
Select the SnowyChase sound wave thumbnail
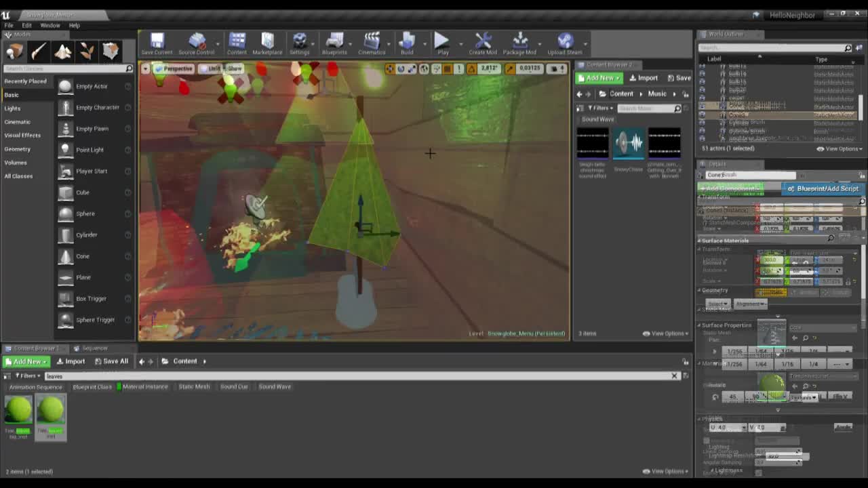coord(628,144)
